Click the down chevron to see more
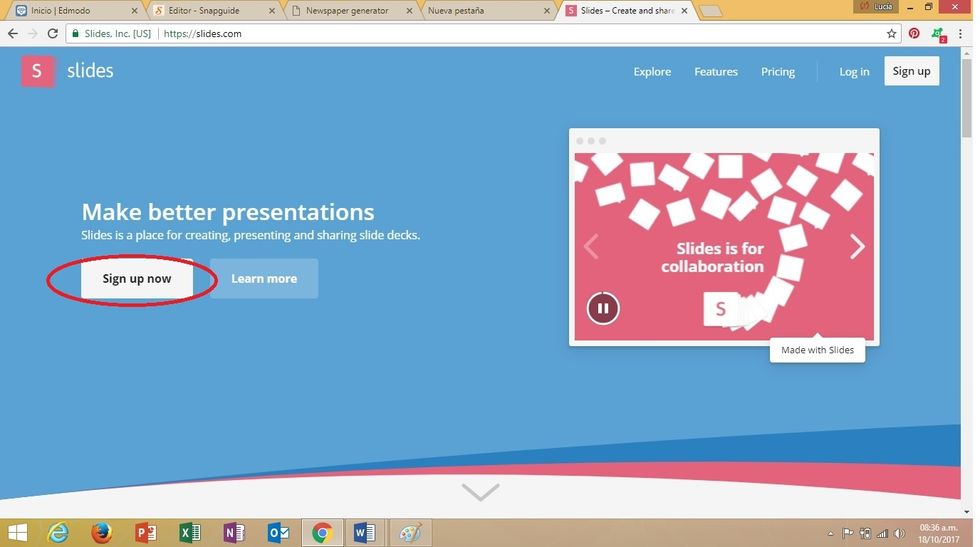 (481, 491)
